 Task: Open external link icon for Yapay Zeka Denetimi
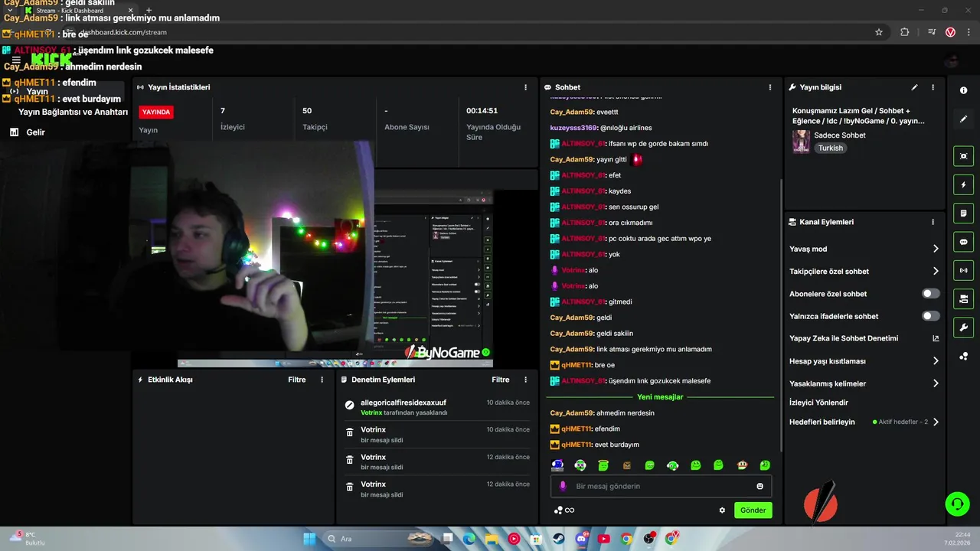[936, 338]
